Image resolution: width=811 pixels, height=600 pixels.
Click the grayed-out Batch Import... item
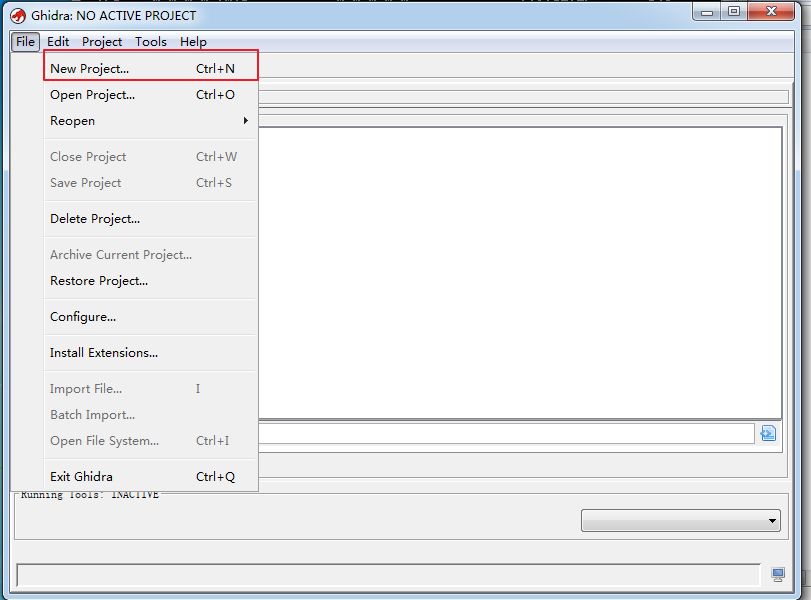click(151, 415)
